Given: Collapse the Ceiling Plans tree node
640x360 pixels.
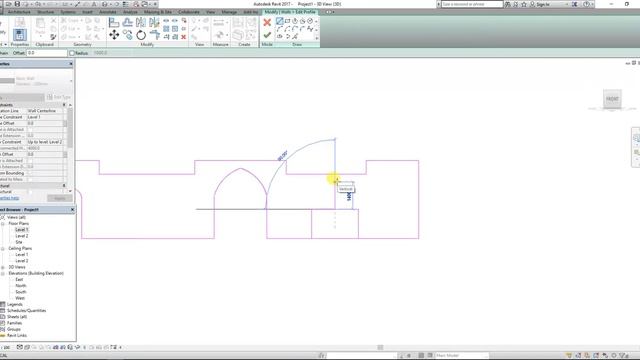Looking at the screenshot, I should pyautogui.click(x=3, y=249).
